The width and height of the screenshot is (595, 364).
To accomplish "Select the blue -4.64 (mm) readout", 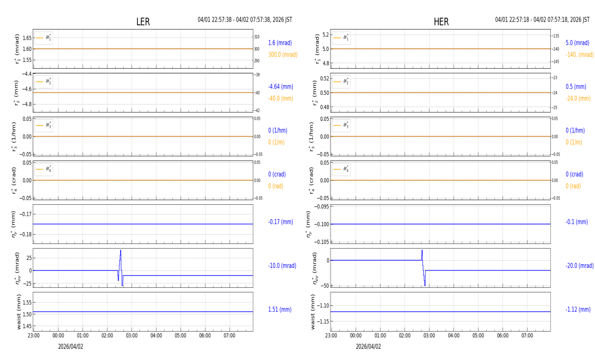I will coord(281,86).
